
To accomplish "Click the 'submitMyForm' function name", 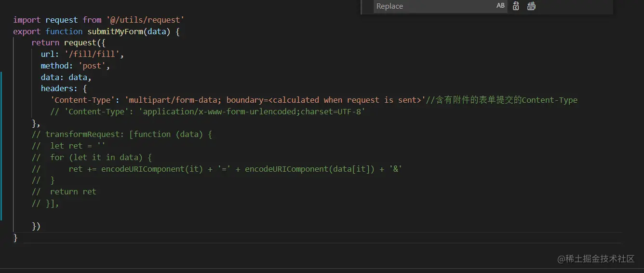I will pyautogui.click(x=115, y=31).
